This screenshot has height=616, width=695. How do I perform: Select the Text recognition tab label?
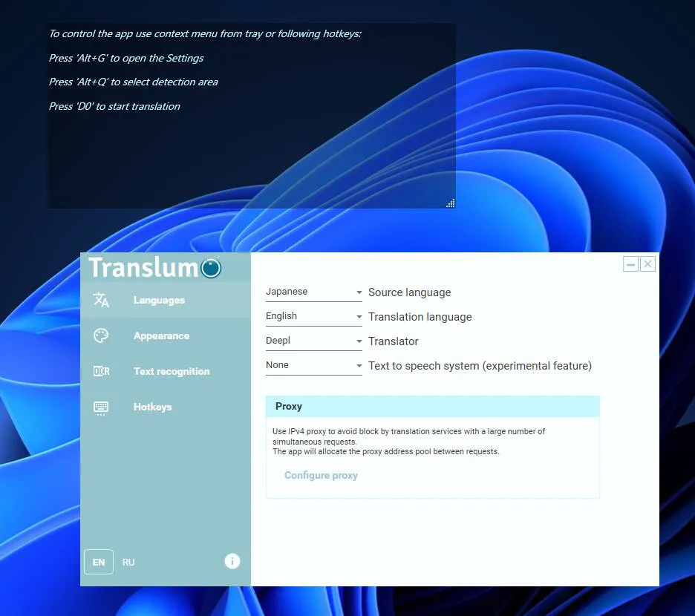pyautogui.click(x=172, y=371)
